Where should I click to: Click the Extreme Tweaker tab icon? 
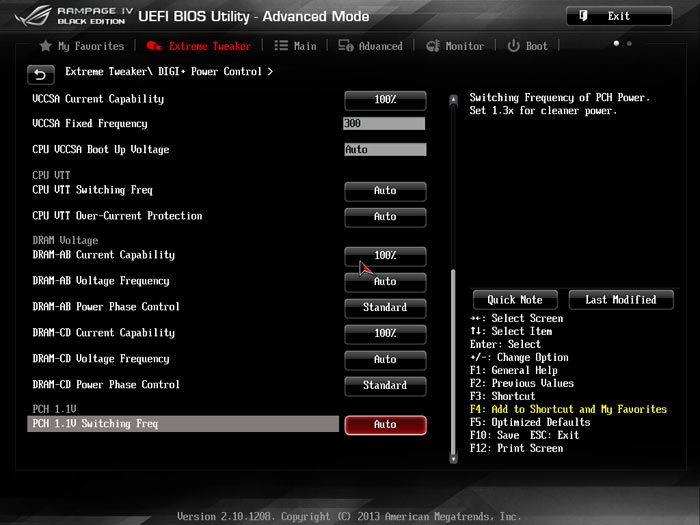pyautogui.click(x=154, y=46)
